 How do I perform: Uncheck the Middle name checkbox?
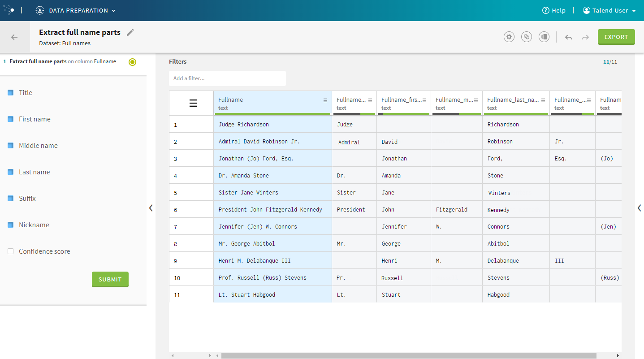point(11,146)
